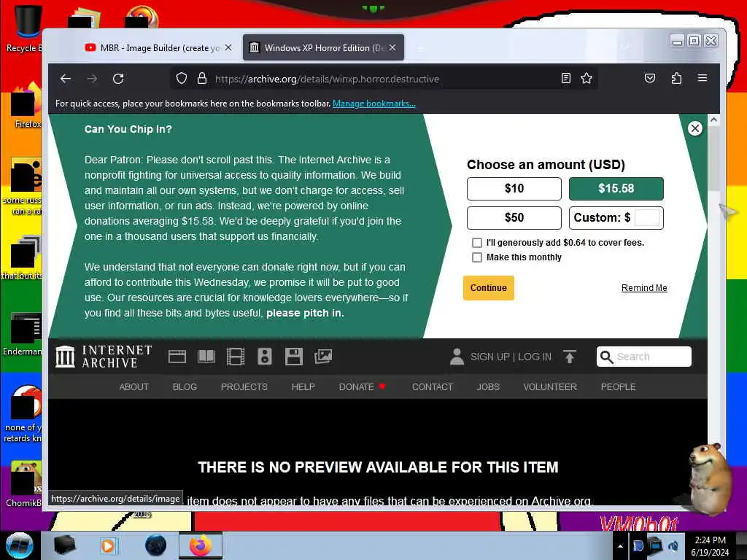The width and height of the screenshot is (747, 560).
Task: Click the user avatar icon
Action: point(457,357)
